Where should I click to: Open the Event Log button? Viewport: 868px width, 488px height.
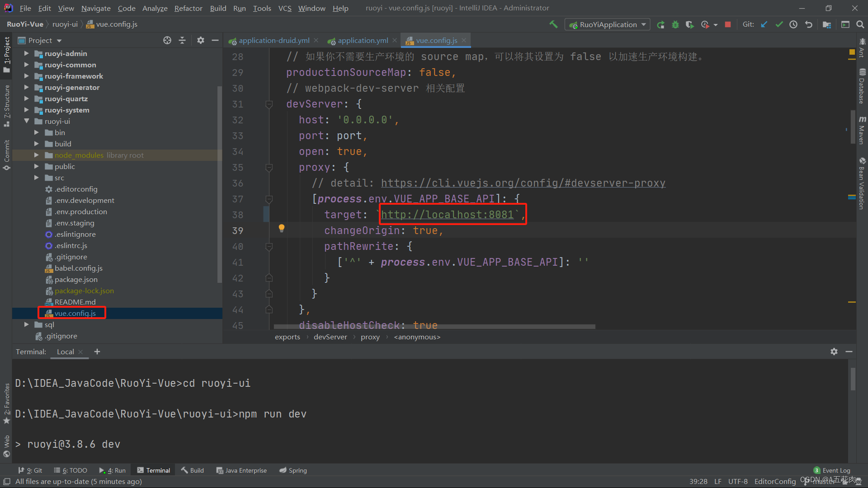click(832, 470)
